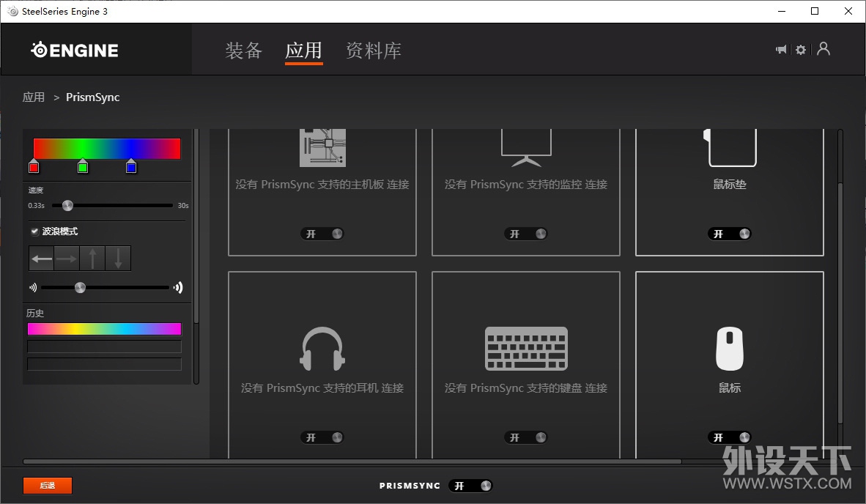Viewport: 866px width, 504px height.
Task: Click 没有 PrismSync 支持的耳机 连接 text
Action: click(x=322, y=388)
